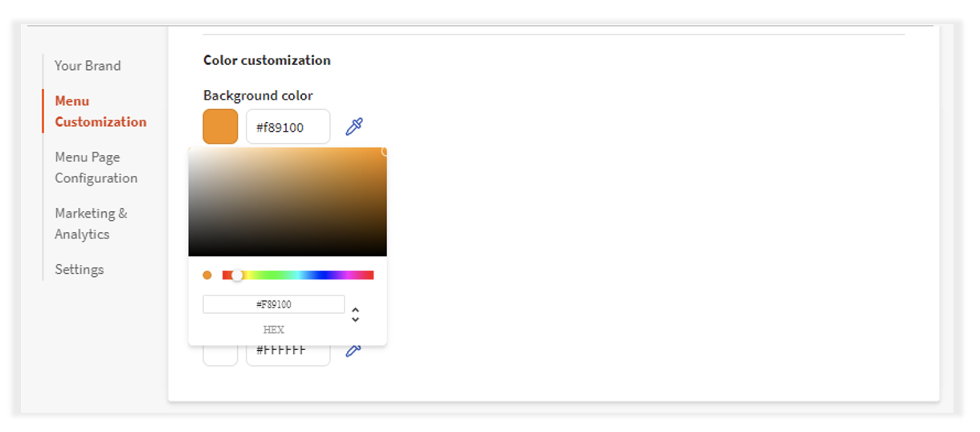The height and width of the screenshot is (432, 980).
Task: Click the white color swatch below the picker
Action: coord(220,355)
